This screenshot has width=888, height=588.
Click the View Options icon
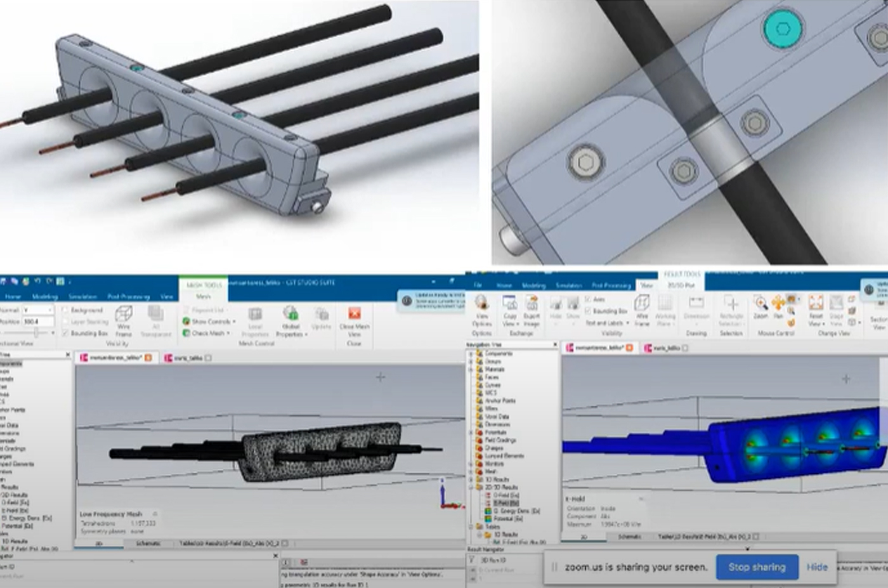click(x=481, y=310)
